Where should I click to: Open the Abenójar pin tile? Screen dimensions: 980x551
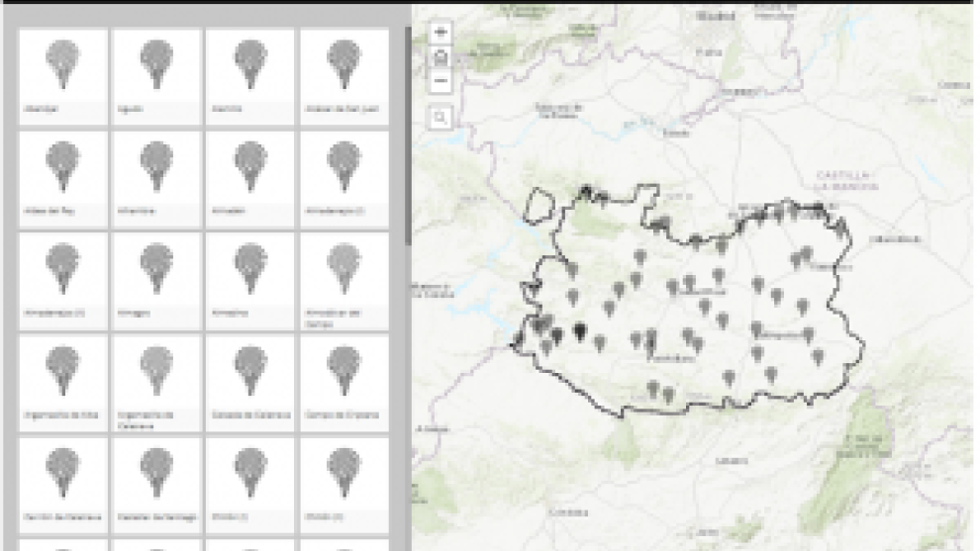63,76
